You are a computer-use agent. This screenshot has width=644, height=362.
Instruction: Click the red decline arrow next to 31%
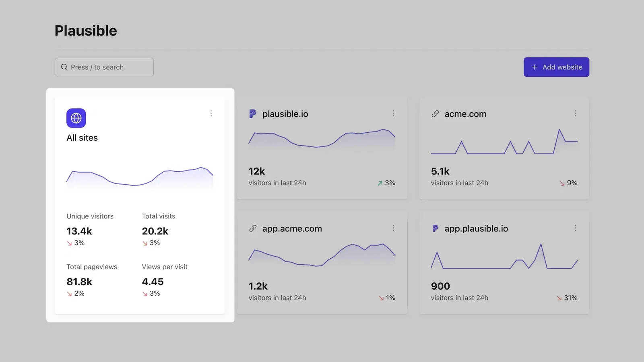click(x=559, y=298)
